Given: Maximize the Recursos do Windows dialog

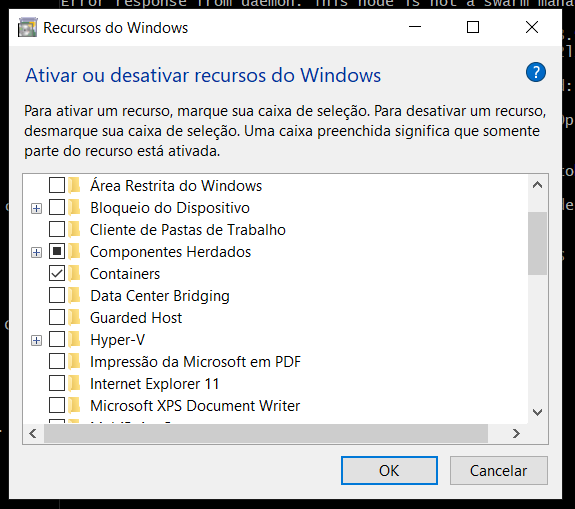Looking at the screenshot, I should tap(473, 27).
